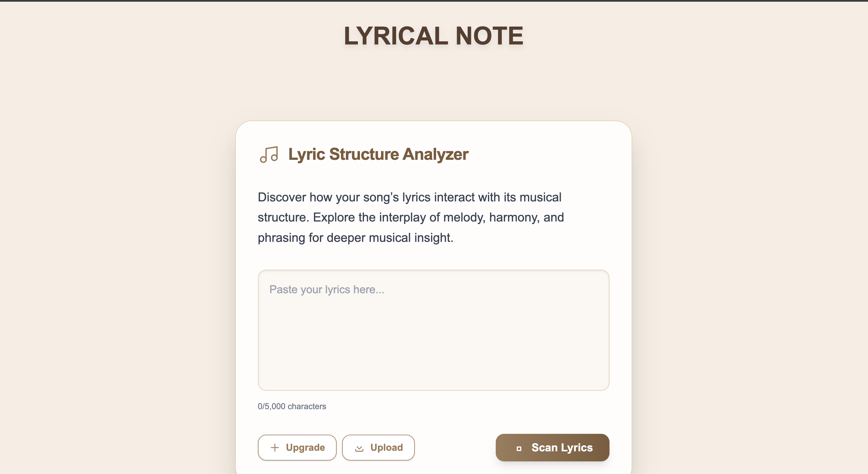868x474 pixels.
Task: Click the music note icon beside the heading
Action: (x=269, y=155)
